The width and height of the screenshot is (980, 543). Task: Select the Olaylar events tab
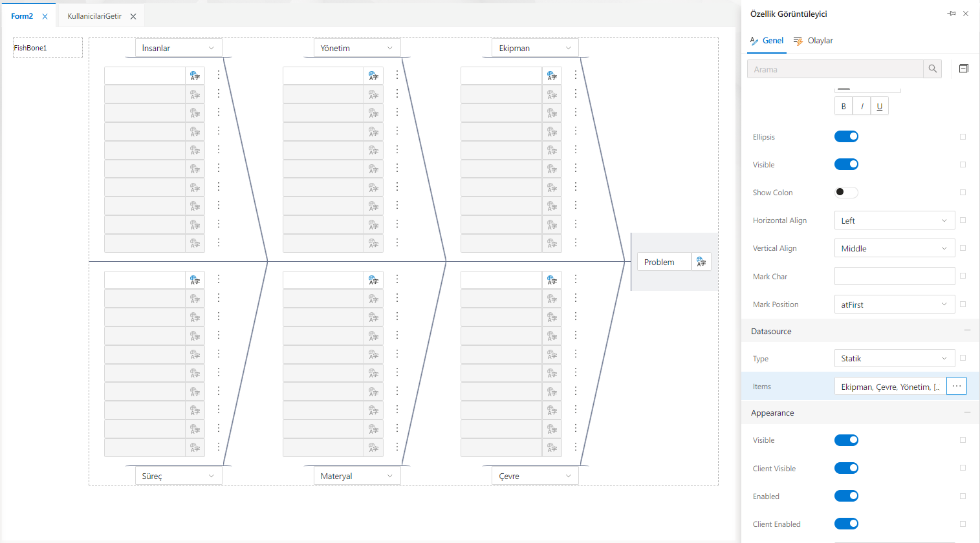click(x=813, y=40)
